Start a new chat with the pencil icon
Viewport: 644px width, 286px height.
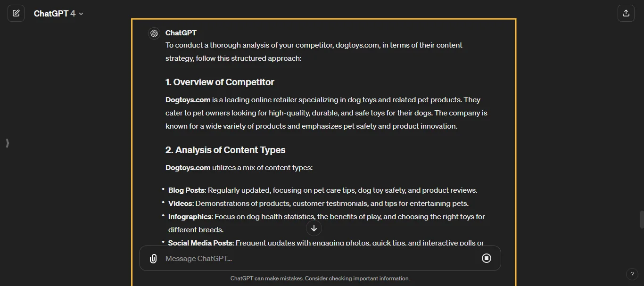(16, 13)
